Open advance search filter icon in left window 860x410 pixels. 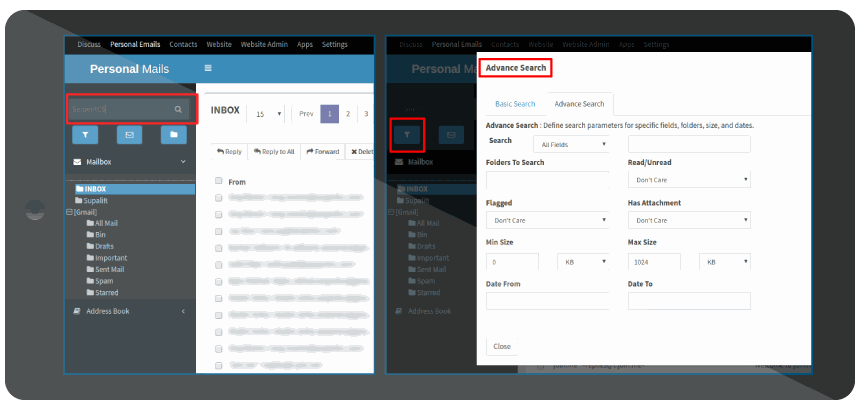[85, 135]
